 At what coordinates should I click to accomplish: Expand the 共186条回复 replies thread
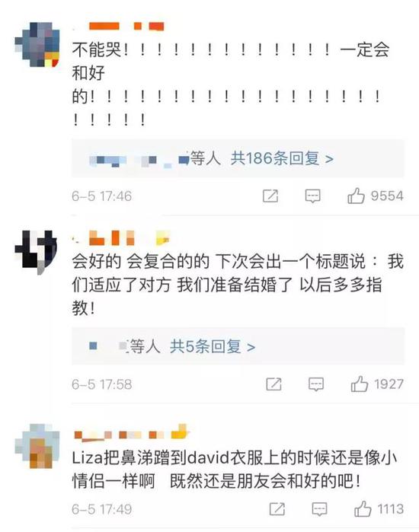point(282,158)
